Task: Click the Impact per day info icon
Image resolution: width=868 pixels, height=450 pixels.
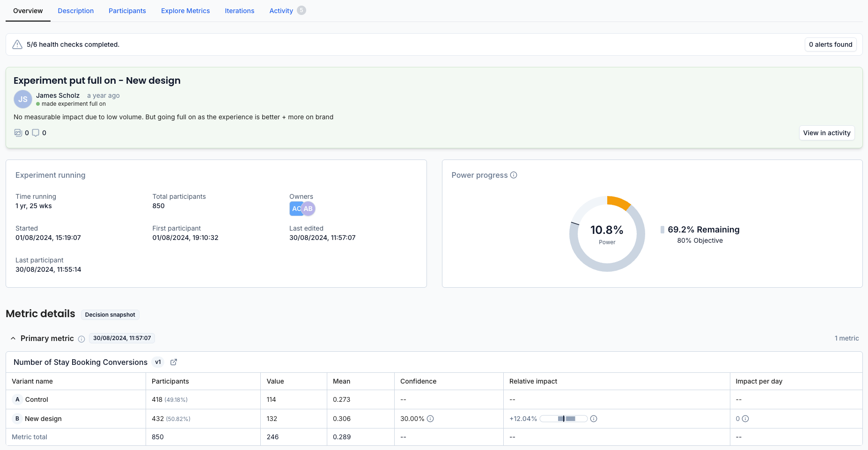Action: point(745,419)
